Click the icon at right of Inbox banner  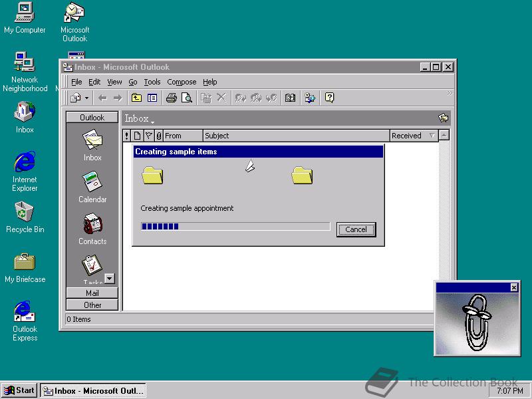[443, 118]
